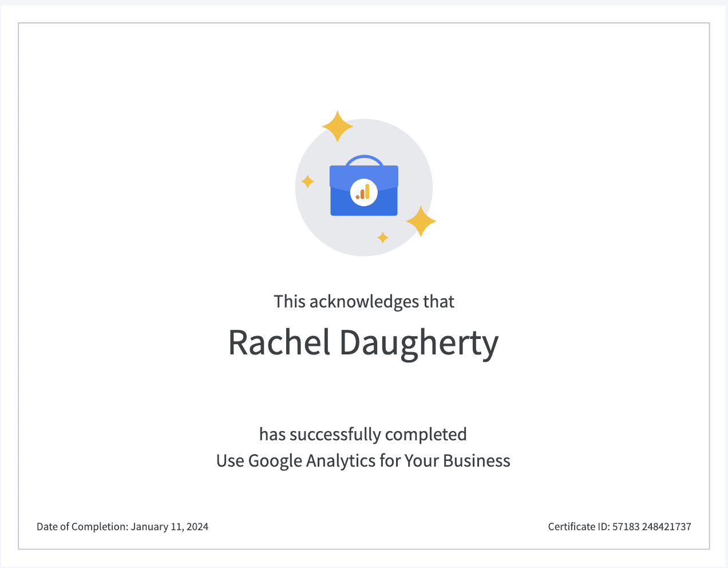Click the course title 'Use Google Analytics for Your Business'
This screenshot has width=728, height=568.
[363, 461]
